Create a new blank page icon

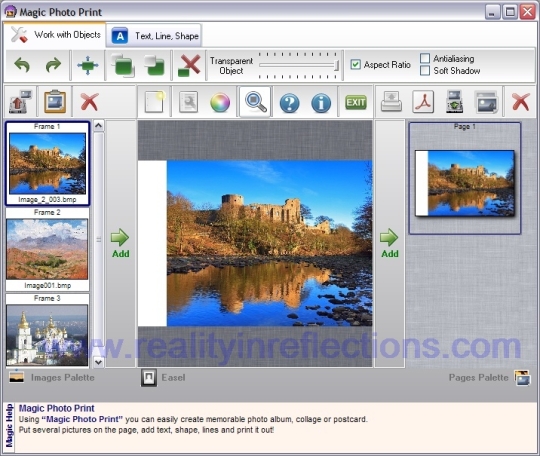point(154,102)
